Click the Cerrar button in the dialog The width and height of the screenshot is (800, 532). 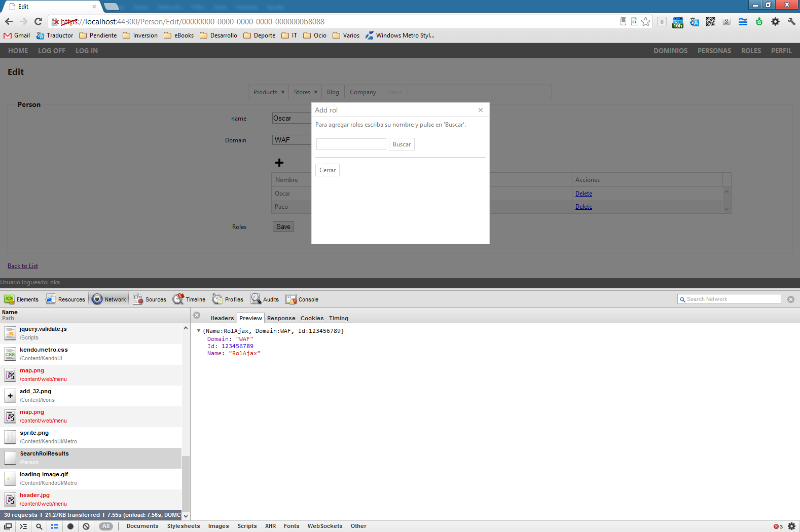328,170
